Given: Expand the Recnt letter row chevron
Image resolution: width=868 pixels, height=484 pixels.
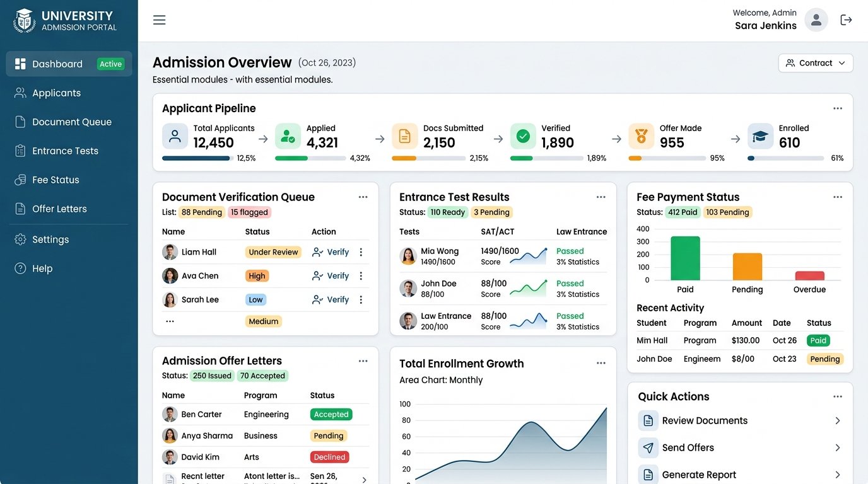Looking at the screenshot, I should [364, 480].
